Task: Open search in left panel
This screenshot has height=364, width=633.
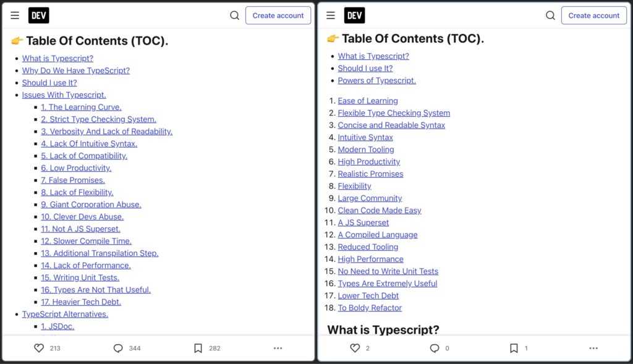Action: click(235, 15)
